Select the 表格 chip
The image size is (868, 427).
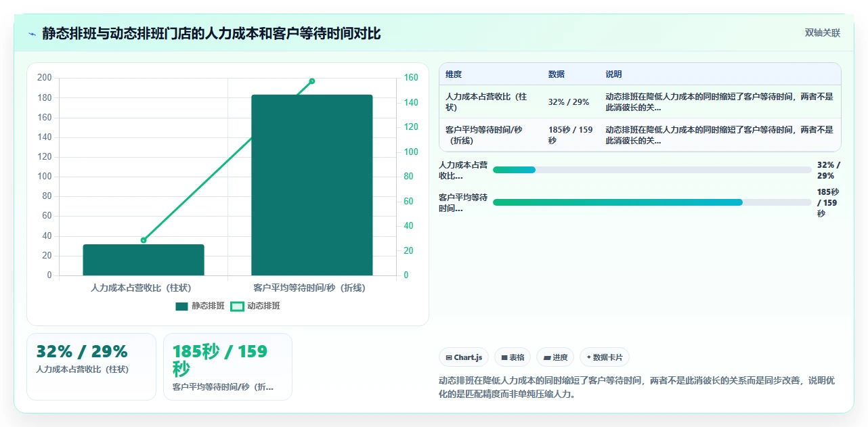[512, 357]
